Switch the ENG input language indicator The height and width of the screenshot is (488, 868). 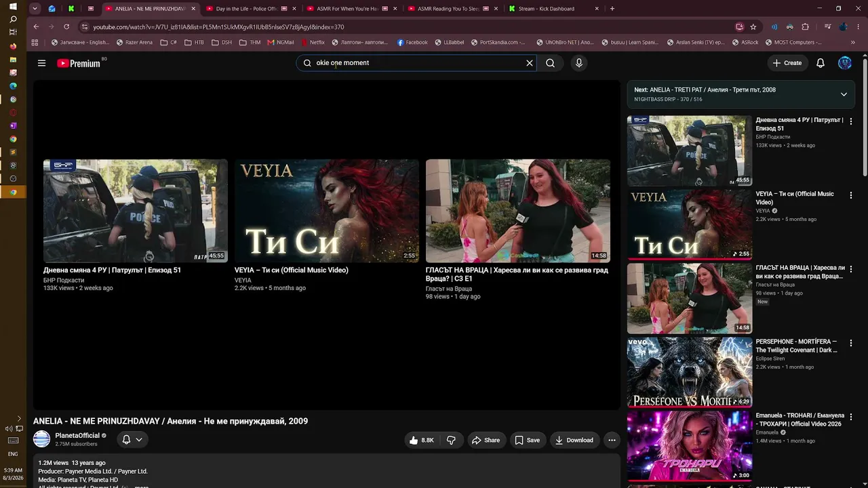[x=13, y=454]
